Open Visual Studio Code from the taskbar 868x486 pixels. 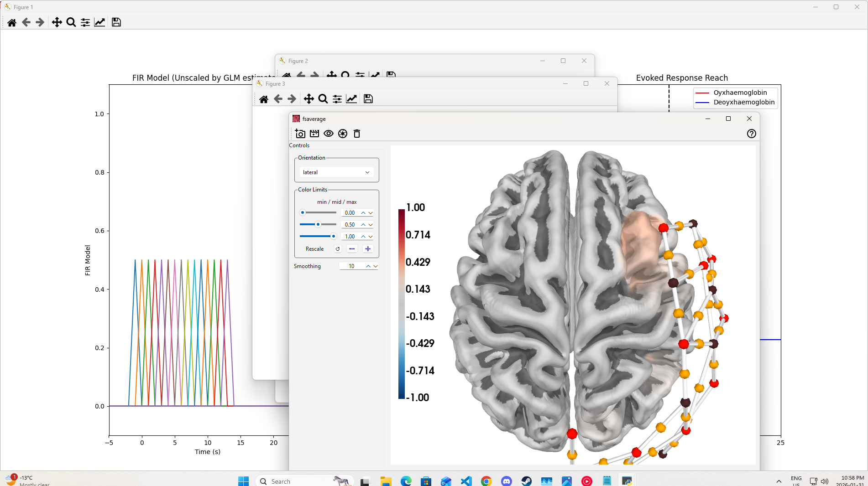(466, 481)
